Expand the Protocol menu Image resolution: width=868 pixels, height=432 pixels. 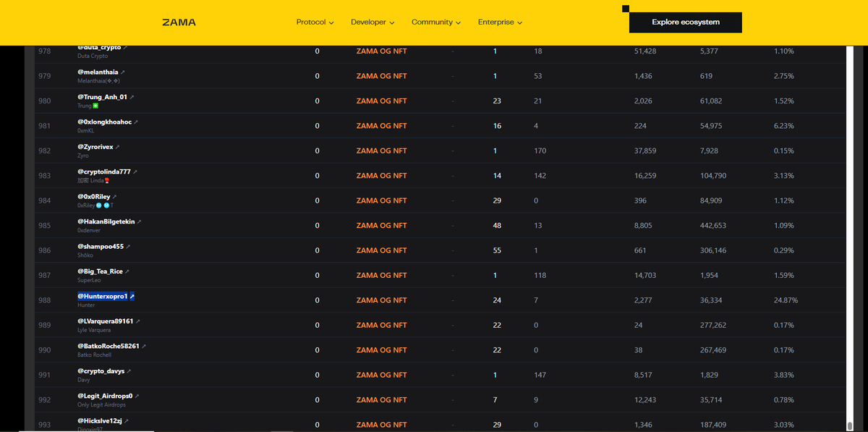[x=315, y=22]
